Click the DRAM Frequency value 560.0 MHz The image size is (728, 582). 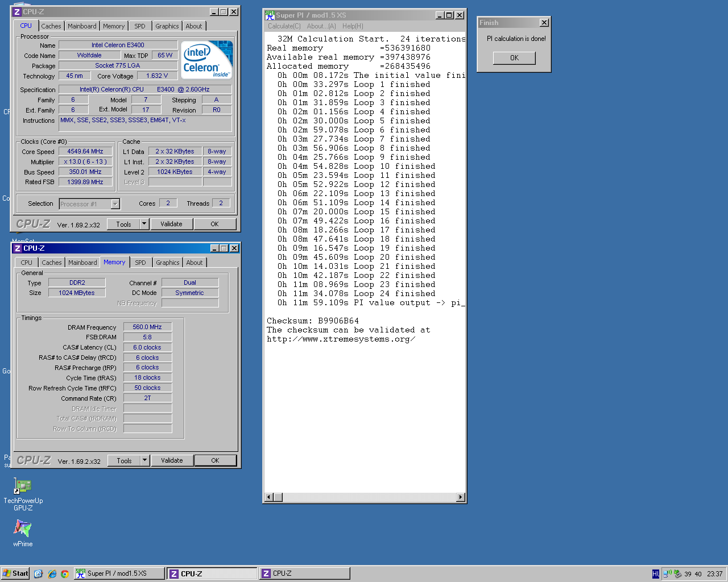pyautogui.click(x=147, y=327)
